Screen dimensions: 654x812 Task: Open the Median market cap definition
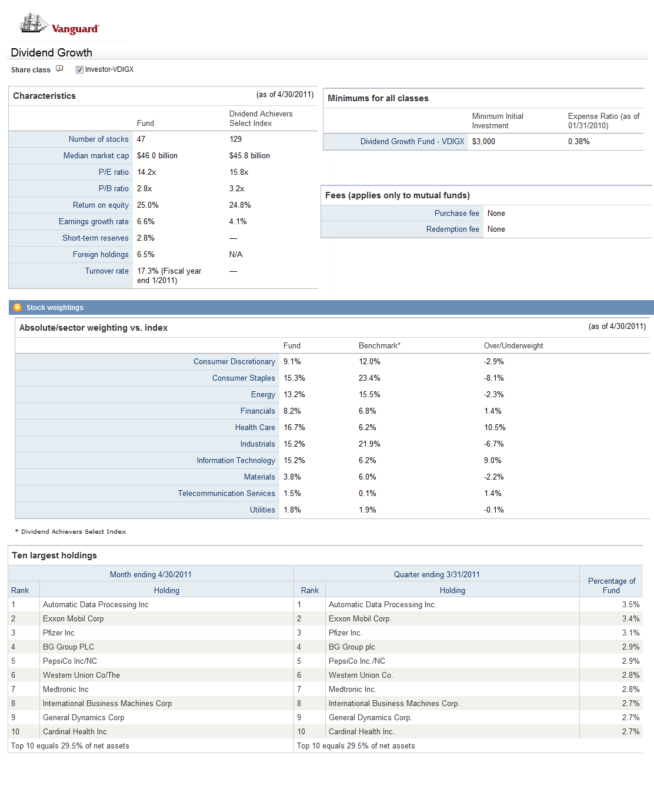(96, 155)
